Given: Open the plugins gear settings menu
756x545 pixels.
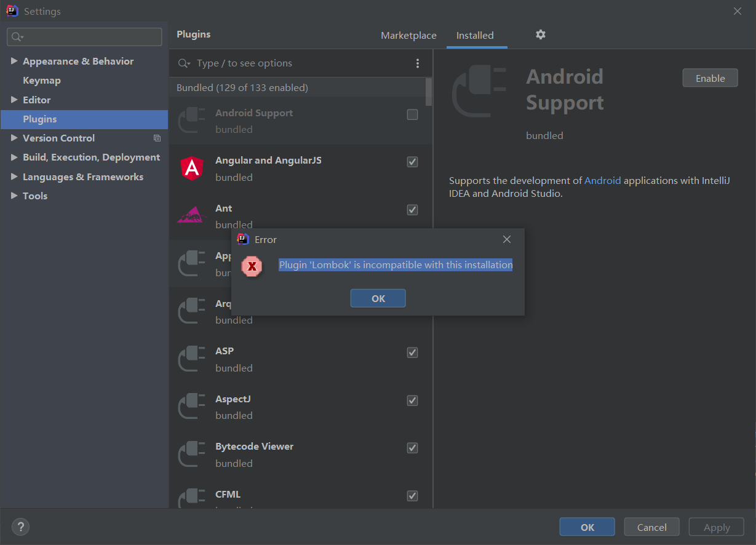Looking at the screenshot, I should [541, 34].
